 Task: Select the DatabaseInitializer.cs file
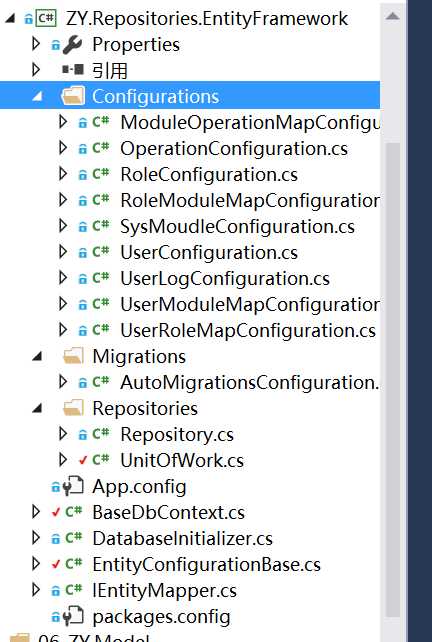[183, 538]
